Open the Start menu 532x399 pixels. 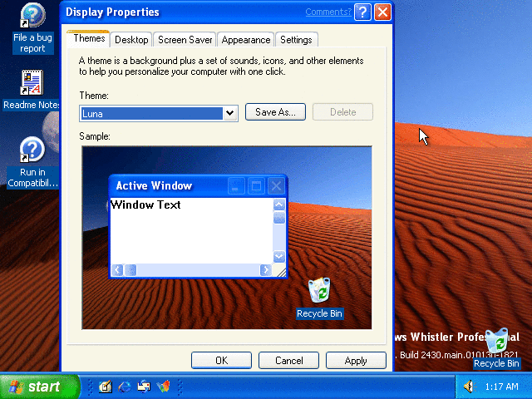click(40, 387)
